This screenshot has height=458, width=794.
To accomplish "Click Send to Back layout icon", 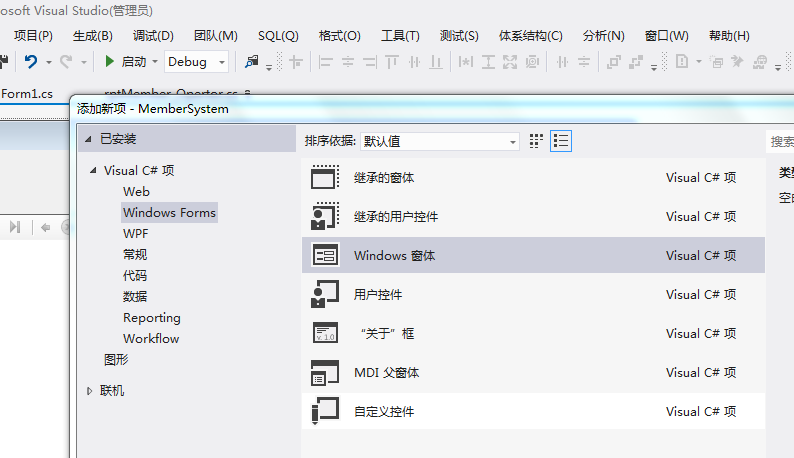I will tap(636, 62).
